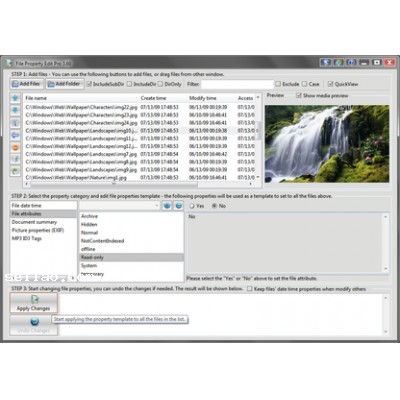Click the Add Folder button
Viewport: 400px width, 400px height.
click(65, 84)
